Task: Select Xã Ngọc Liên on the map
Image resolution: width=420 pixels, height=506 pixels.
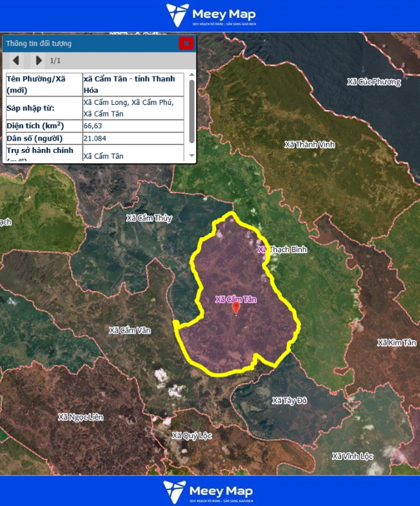Action: 80,417
